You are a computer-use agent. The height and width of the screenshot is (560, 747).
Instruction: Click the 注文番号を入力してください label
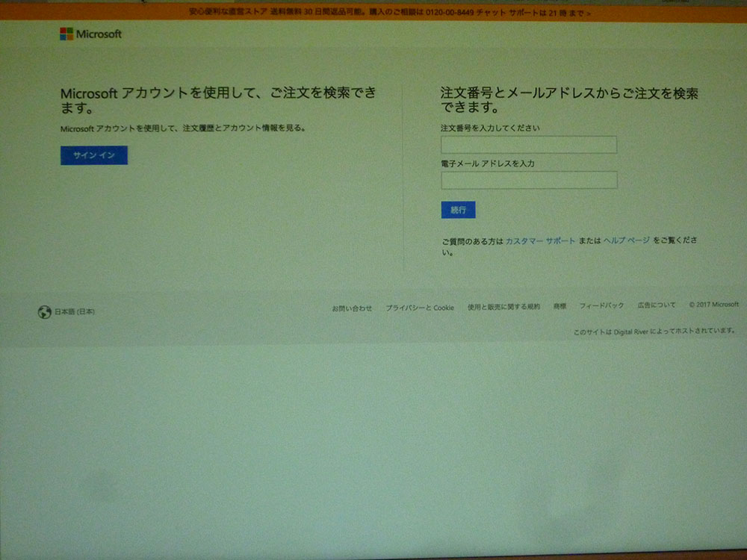[490, 128]
